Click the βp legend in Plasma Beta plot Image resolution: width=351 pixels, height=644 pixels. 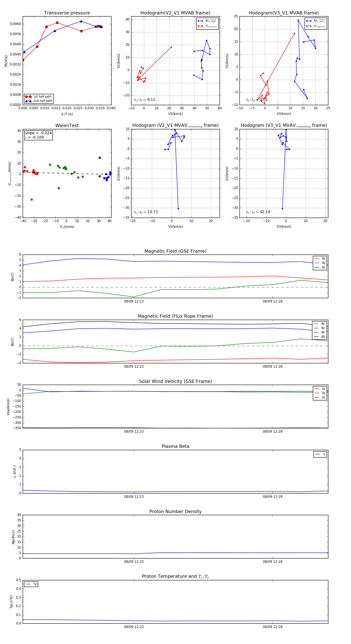[320, 454]
